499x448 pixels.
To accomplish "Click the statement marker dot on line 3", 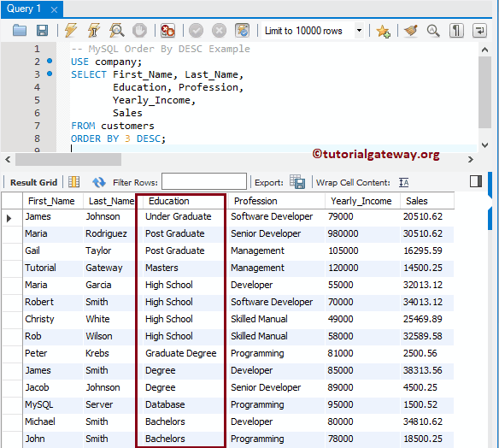I will pyautogui.click(x=50, y=74).
